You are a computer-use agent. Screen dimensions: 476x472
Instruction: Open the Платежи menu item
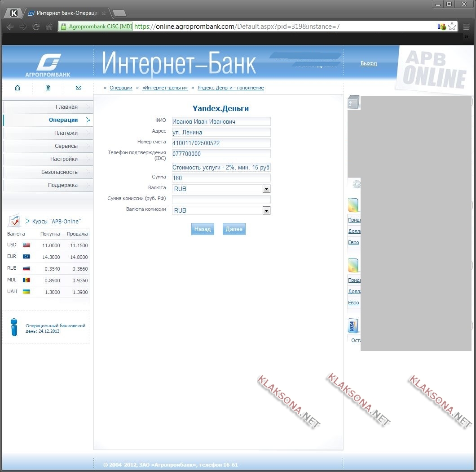tap(48, 133)
